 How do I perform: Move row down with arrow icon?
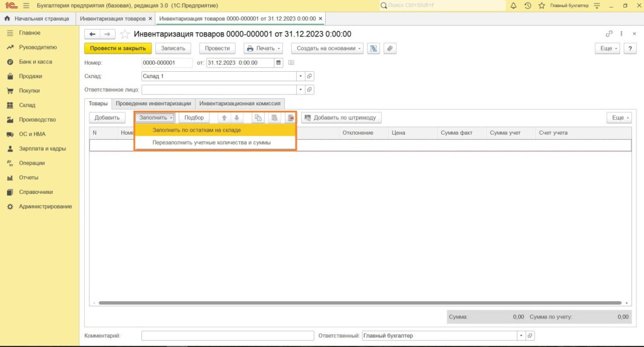tap(236, 118)
